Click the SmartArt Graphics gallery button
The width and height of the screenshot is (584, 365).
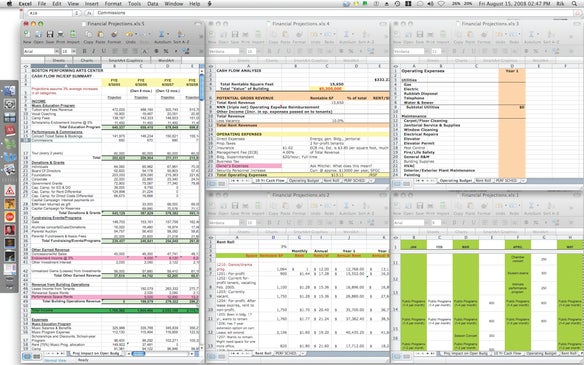coord(126,60)
